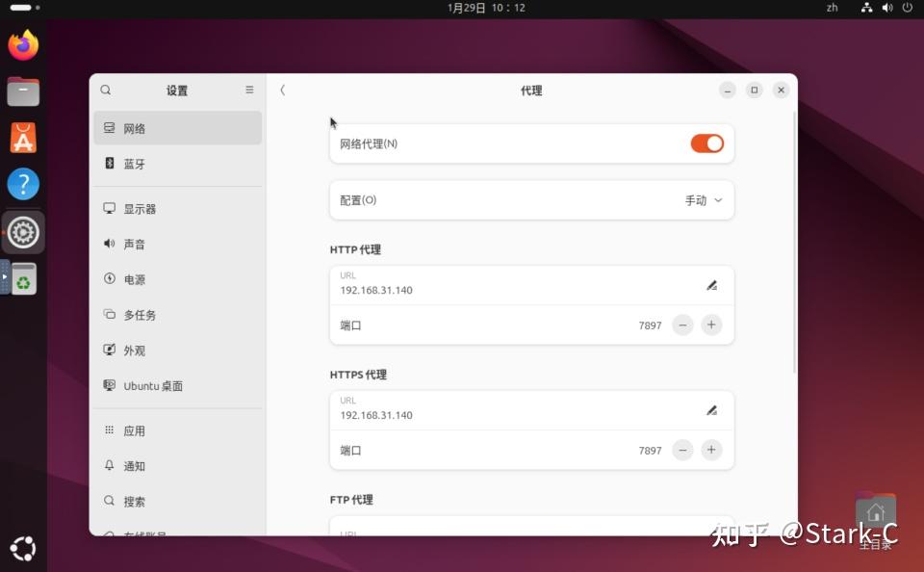The height and width of the screenshot is (572, 924).
Task: Edit the HTTP 代理 URL with pencil icon
Action: tap(712, 285)
